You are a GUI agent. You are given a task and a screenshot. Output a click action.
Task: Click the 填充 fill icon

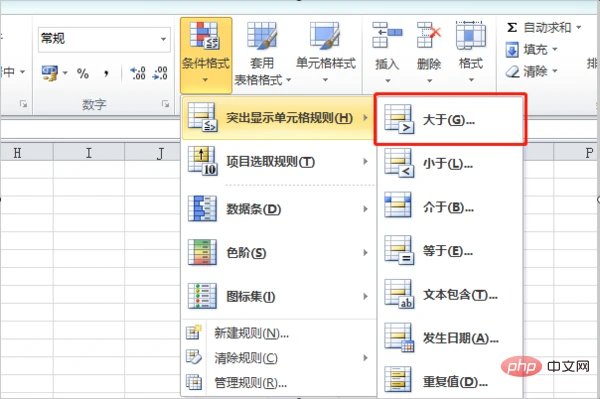512,50
